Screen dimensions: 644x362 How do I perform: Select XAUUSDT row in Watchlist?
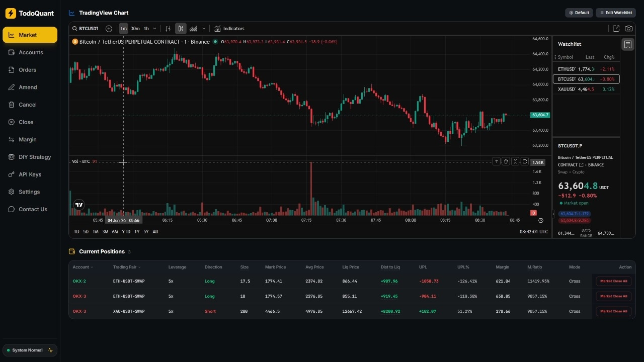(586, 89)
